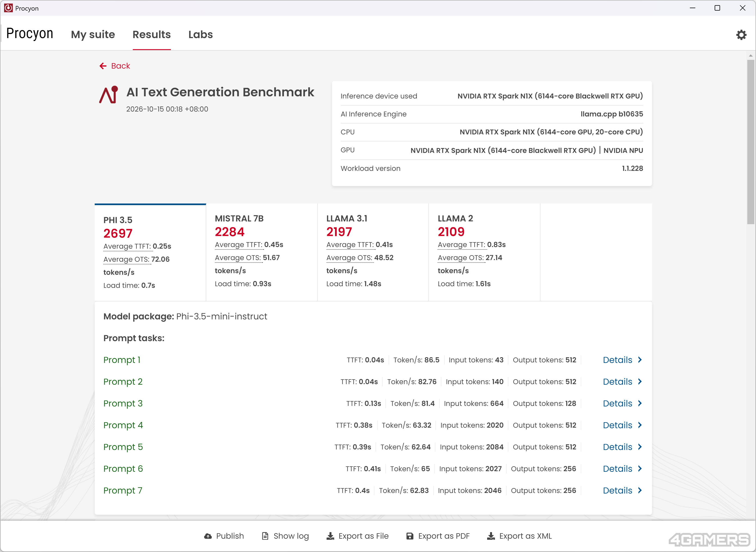Click the Publish button label

point(230,536)
